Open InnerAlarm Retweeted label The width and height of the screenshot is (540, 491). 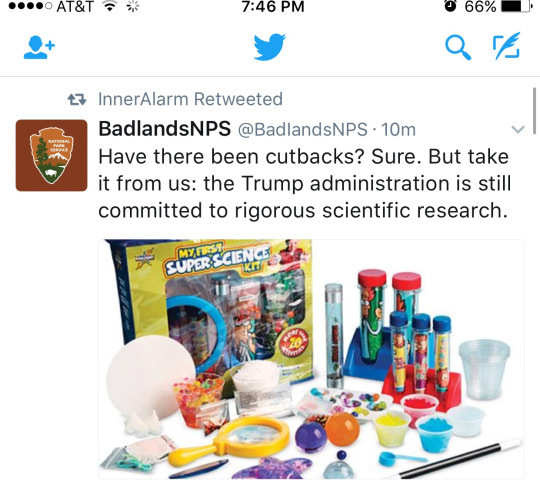[x=190, y=99]
